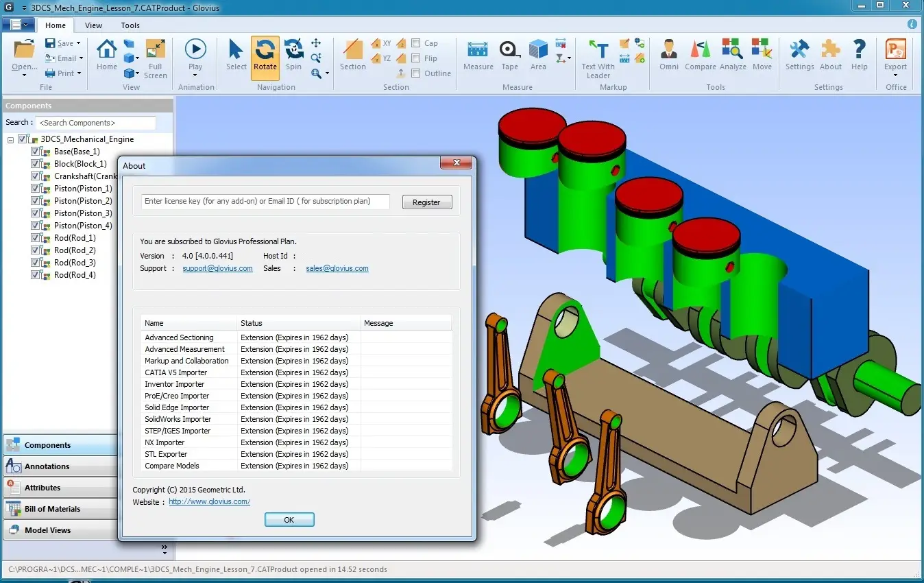Viewport: 924px width, 583px height.
Task: Collapse the 3DCS_Mechanical_Engine tree node
Action: point(11,139)
